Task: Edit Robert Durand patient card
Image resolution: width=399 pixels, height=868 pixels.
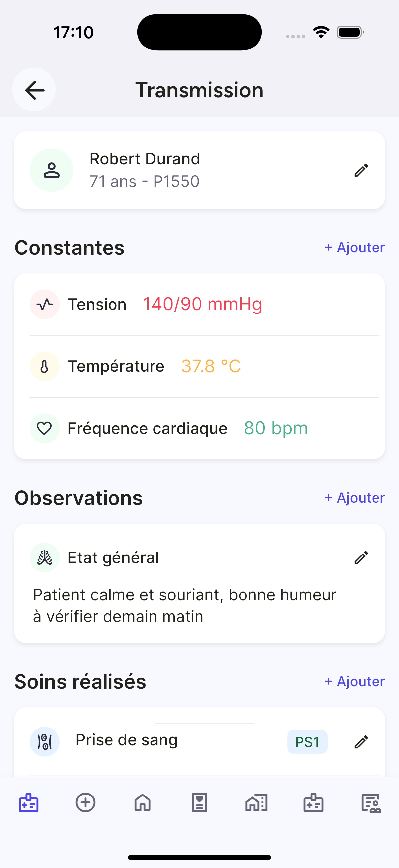Action: pos(361,170)
